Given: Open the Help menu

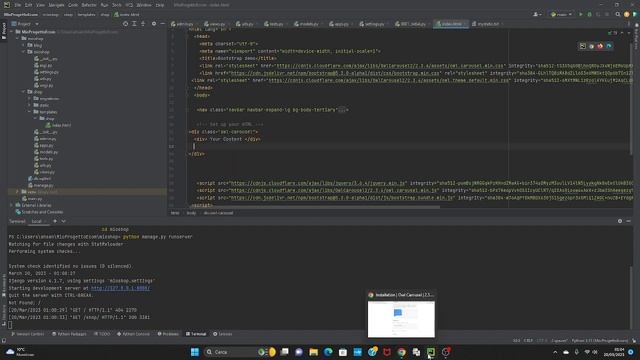Looking at the screenshot, I should pos(160,5).
